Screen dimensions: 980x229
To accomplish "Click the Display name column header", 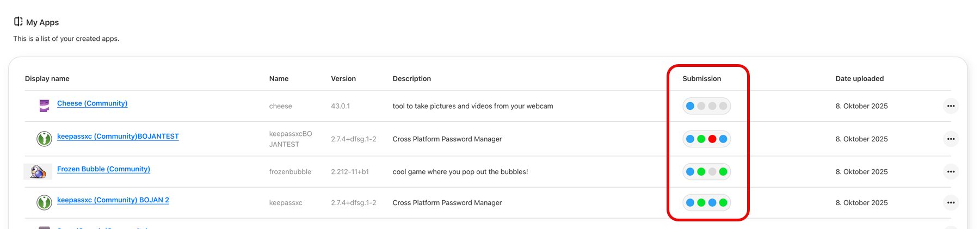I will pyautogui.click(x=47, y=79).
